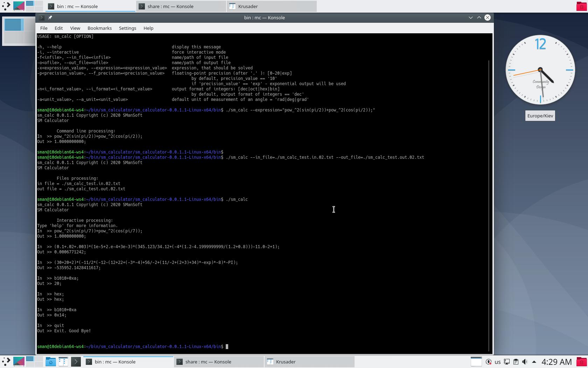The height and width of the screenshot is (368, 588).
Task: Click the text 'USAGE: sm_calc [OPTION]'
Action: 65,36
